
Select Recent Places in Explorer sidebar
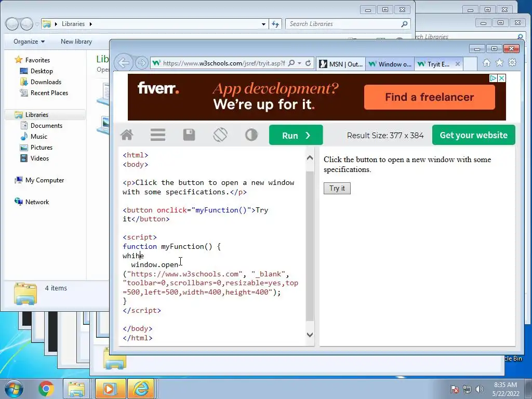49,92
